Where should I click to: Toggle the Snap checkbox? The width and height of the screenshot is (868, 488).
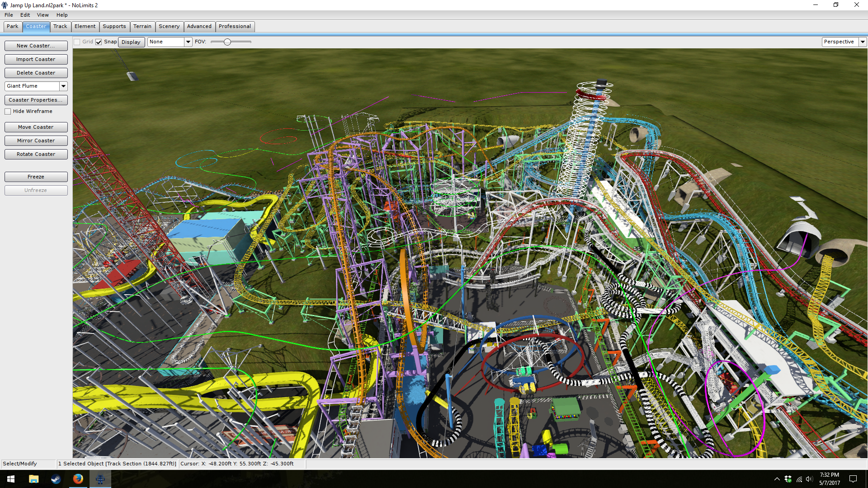(99, 42)
